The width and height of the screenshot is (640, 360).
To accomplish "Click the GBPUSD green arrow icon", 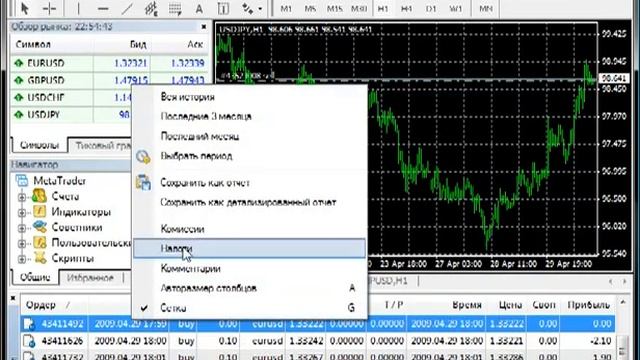I will [x=18, y=80].
